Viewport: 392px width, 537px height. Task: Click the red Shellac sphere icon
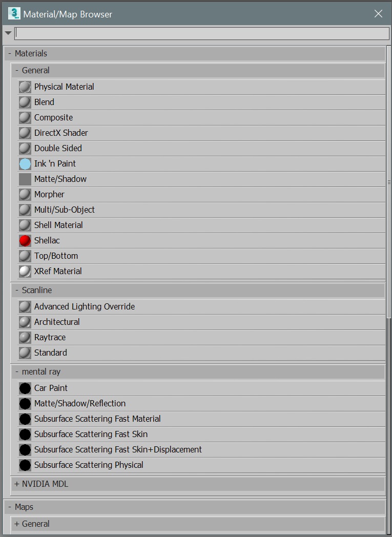tap(25, 241)
